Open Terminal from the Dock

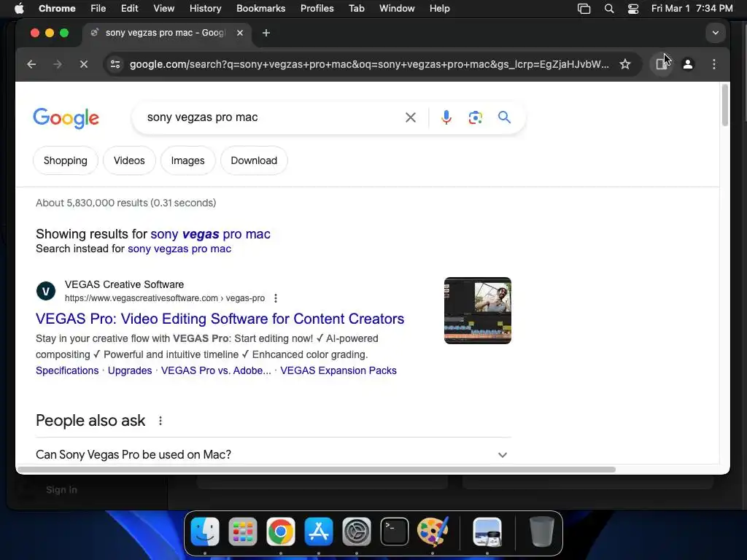pos(395,532)
